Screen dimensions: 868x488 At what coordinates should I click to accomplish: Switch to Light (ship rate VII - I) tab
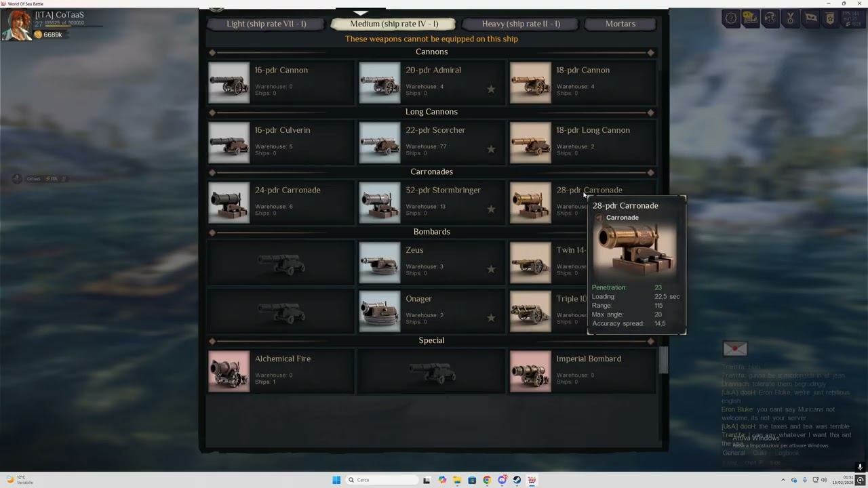tap(267, 24)
